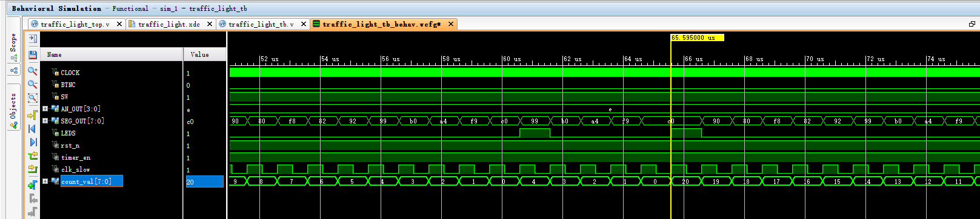Image resolution: width=980 pixels, height=219 pixels.
Task: Click the restore window icon at top right
Action: tap(972, 24)
